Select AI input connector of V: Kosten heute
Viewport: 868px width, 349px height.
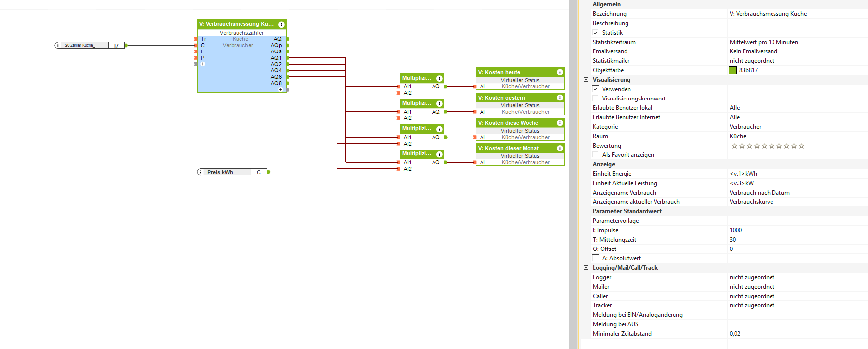pos(475,87)
